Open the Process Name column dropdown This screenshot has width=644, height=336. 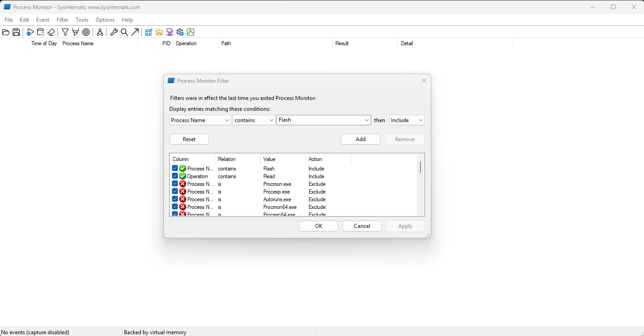pos(200,120)
